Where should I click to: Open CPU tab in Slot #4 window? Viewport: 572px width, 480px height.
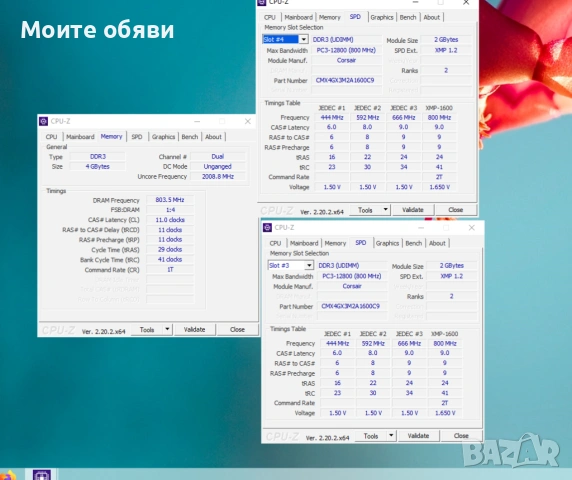270,17
